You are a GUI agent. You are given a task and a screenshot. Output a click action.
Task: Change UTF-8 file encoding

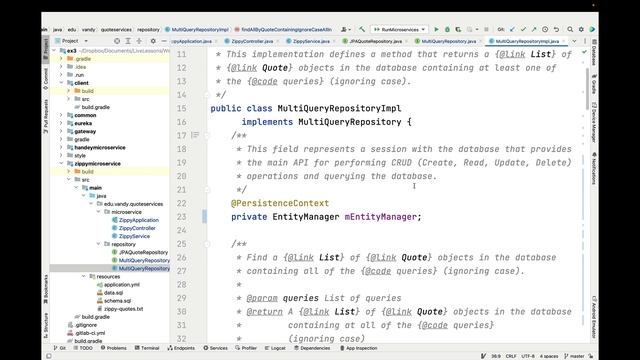point(528,356)
